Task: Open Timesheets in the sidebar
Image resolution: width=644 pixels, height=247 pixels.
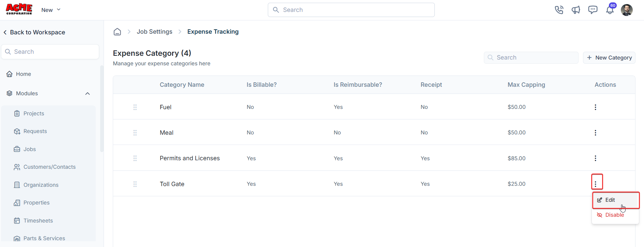Action: click(38, 220)
